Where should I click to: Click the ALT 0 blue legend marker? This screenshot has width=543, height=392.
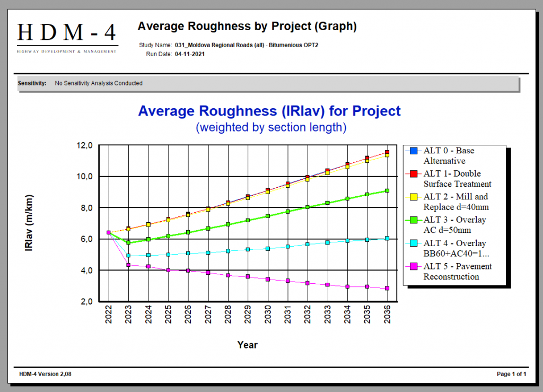pyautogui.click(x=414, y=151)
